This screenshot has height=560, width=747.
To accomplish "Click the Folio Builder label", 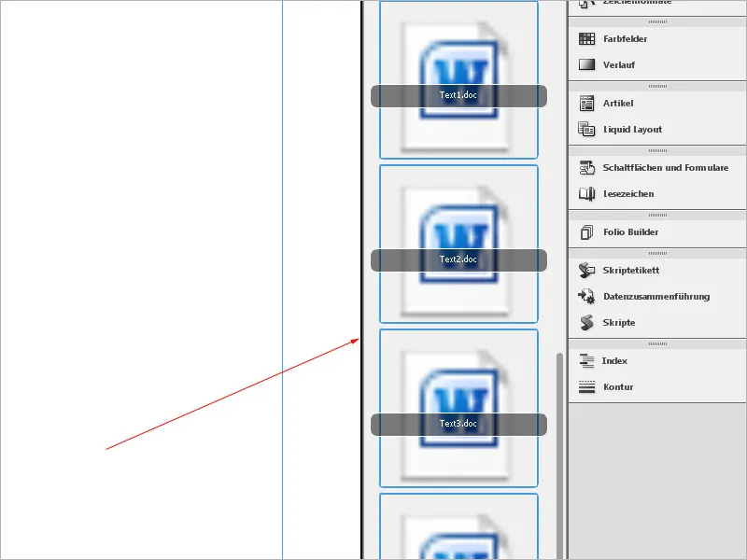I will pos(631,231).
